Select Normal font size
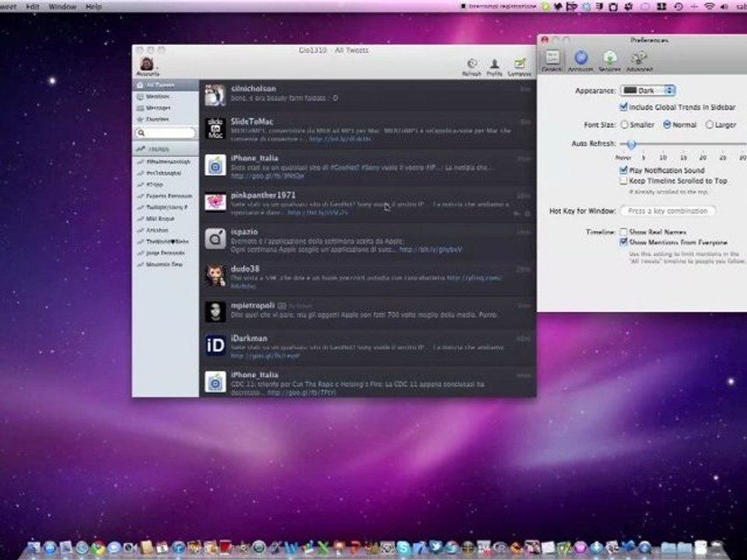This screenshot has width=747, height=560. (x=667, y=124)
